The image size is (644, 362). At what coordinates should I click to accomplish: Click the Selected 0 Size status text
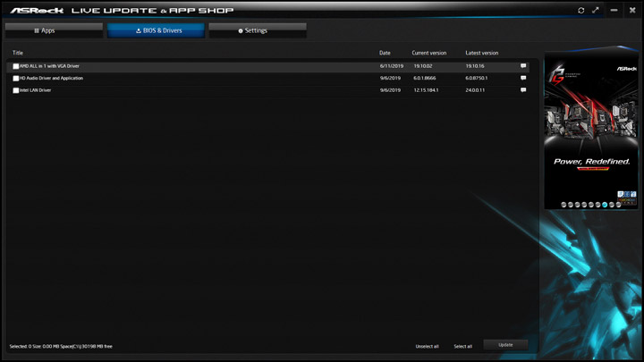(x=61, y=347)
